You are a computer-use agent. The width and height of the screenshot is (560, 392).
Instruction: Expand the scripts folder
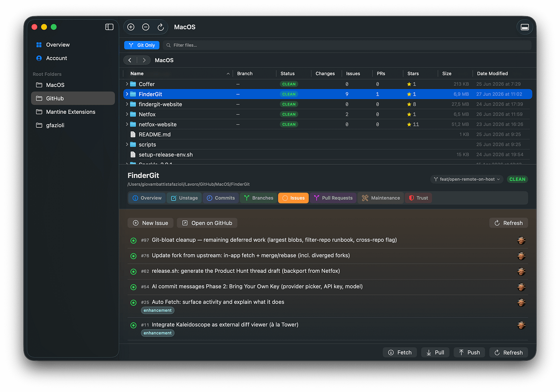pyautogui.click(x=127, y=144)
